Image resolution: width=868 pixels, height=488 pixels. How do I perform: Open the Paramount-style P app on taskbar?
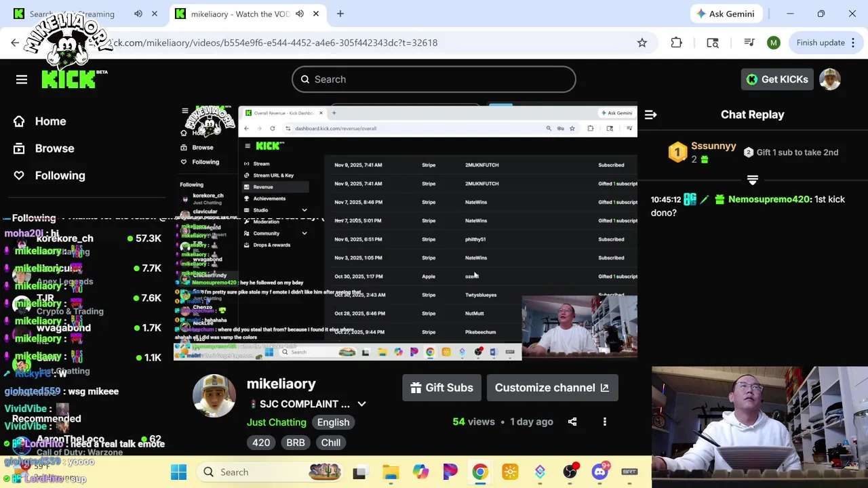(450, 472)
